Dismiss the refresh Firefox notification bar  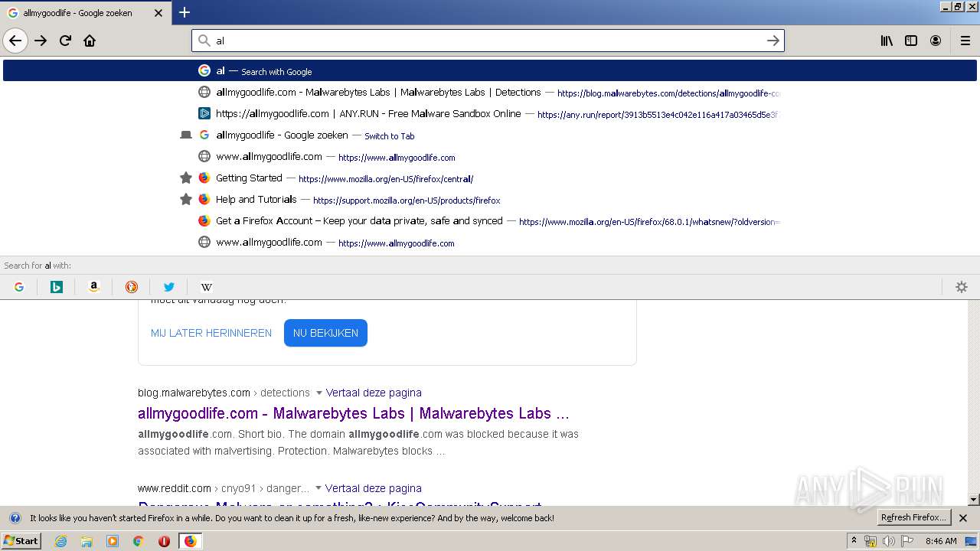(963, 518)
